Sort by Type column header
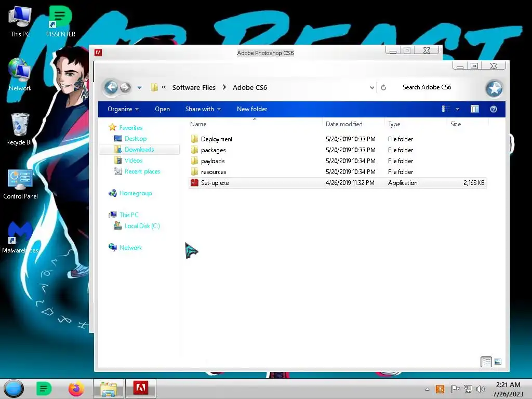532x399 pixels. [416, 124]
